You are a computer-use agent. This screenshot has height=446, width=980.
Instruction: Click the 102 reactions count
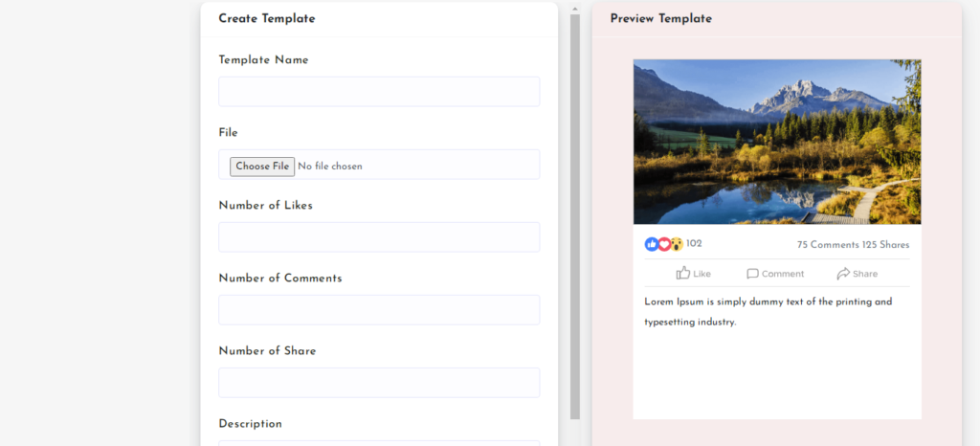tap(694, 244)
